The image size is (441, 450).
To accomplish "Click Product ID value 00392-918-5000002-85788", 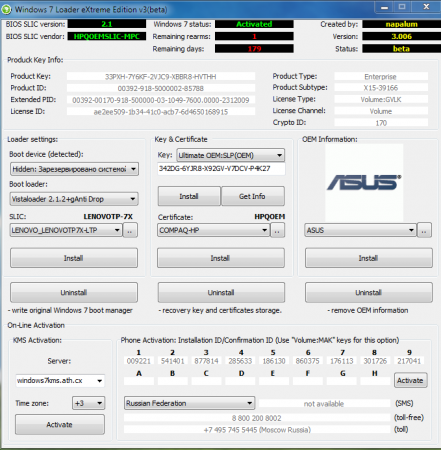I will point(161,88).
